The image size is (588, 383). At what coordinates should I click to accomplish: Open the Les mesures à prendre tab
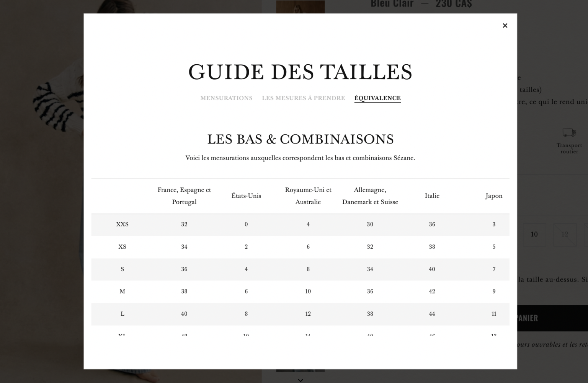304,98
